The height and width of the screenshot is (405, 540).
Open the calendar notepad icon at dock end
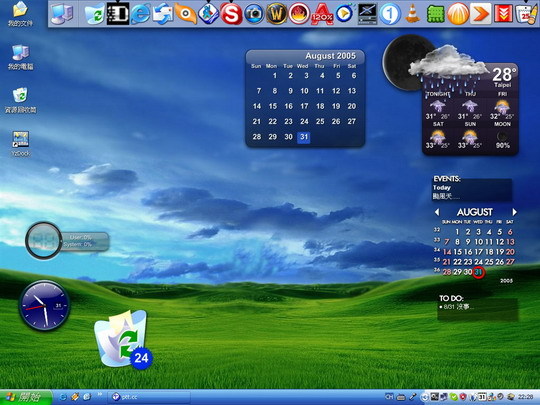[526, 14]
